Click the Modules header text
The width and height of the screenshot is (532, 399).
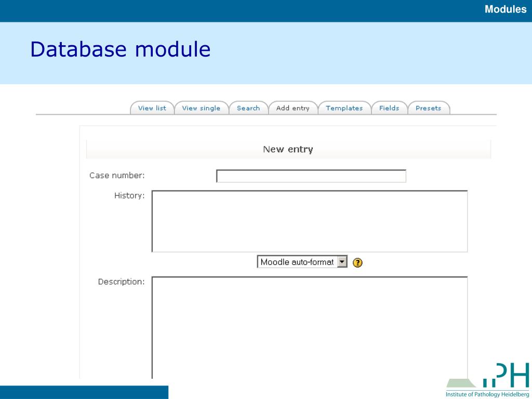pyautogui.click(x=505, y=9)
